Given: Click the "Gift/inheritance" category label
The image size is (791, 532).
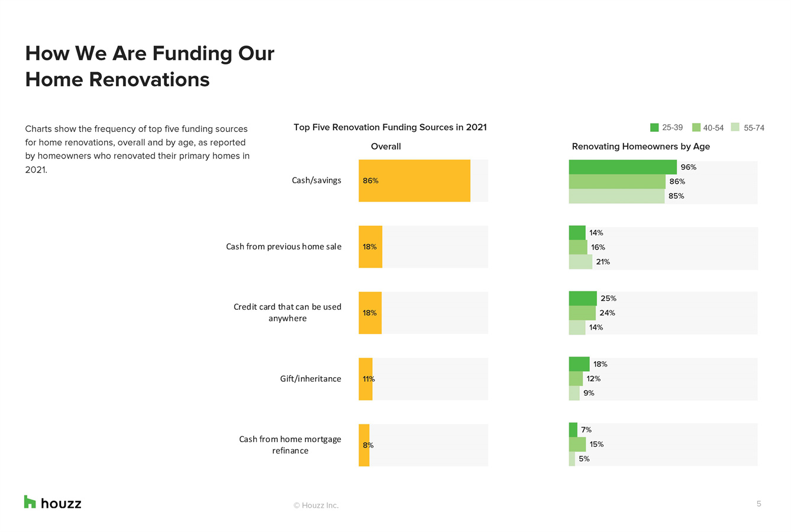Looking at the screenshot, I should click(310, 379).
